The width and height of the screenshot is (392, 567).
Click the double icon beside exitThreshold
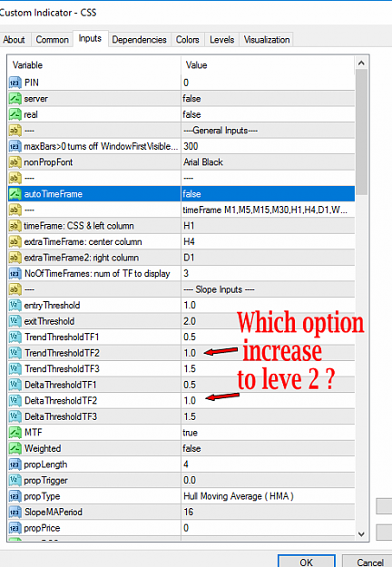(x=15, y=321)
